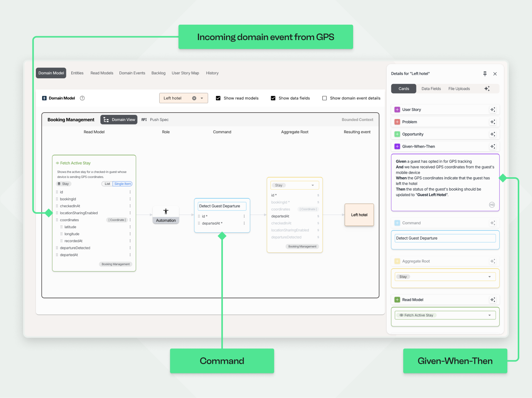Image resolution: width=532 pixels, height=398 pixels.
Task: Select the Left hotel resulting event card
Action: pos(359,215)
